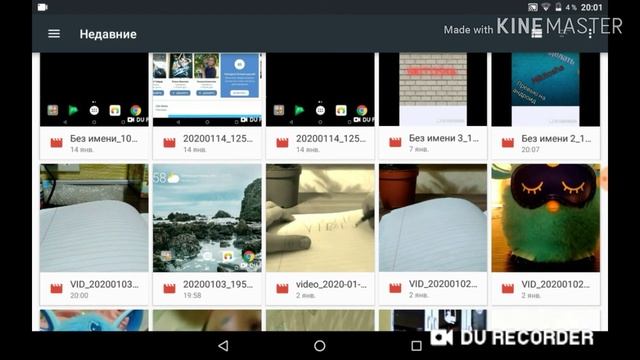The width and height of the screenshot is (640, 360).
Task: Select the file name VID_20200103...
Action: 104,284
